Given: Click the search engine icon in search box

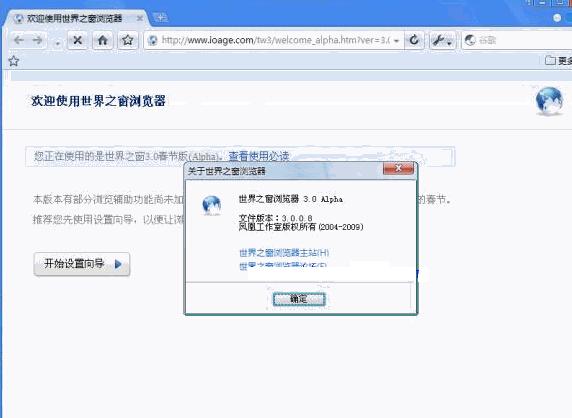Looking at the screenshot, I should 470,40.
